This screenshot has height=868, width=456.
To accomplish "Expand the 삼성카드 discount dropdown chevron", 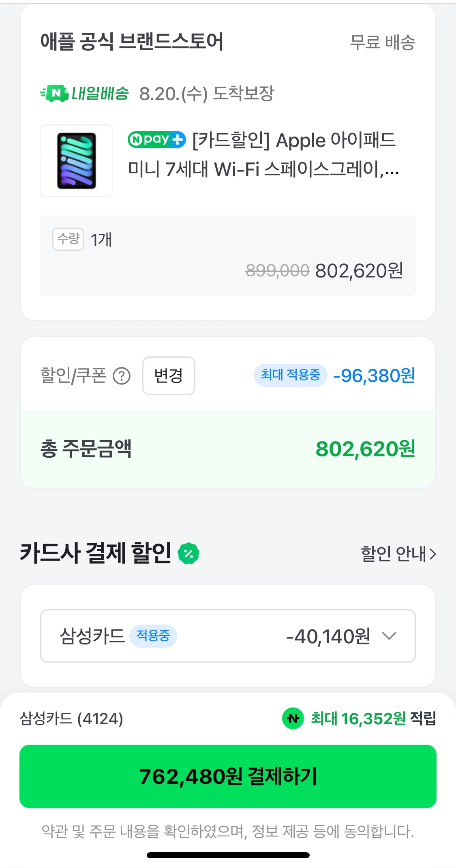I will (389, 636).
